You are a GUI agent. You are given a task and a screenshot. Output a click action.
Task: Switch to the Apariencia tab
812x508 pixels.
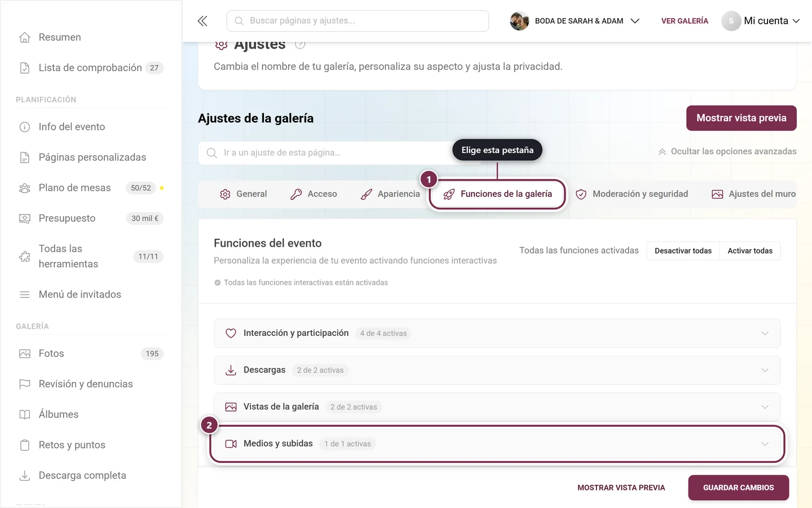pyautogui.click(x=390, y=194)
